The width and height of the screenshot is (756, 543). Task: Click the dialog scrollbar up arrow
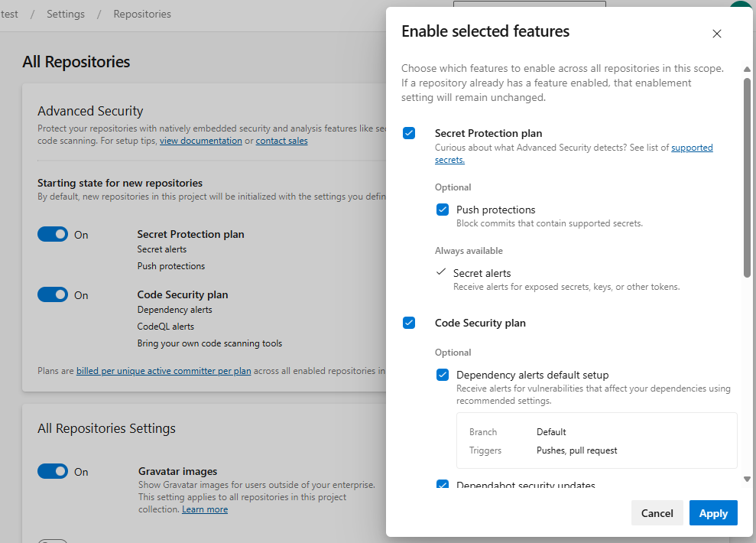tap(747, 70)
